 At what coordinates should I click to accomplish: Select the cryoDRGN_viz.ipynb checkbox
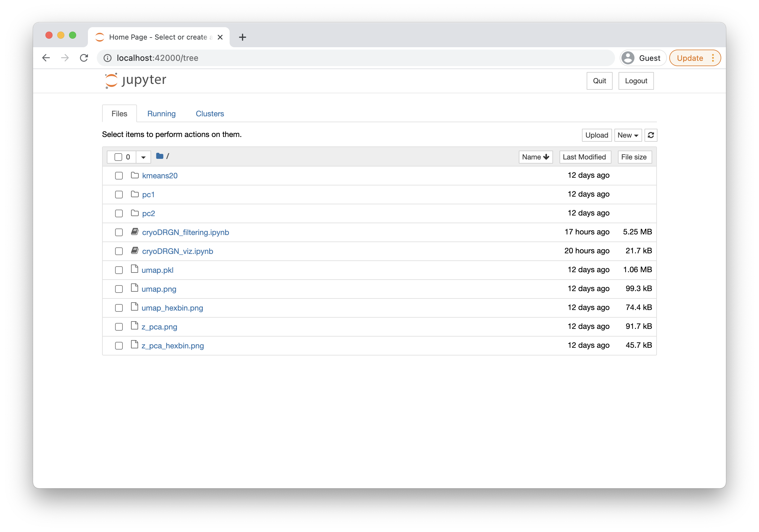[119, 251]
